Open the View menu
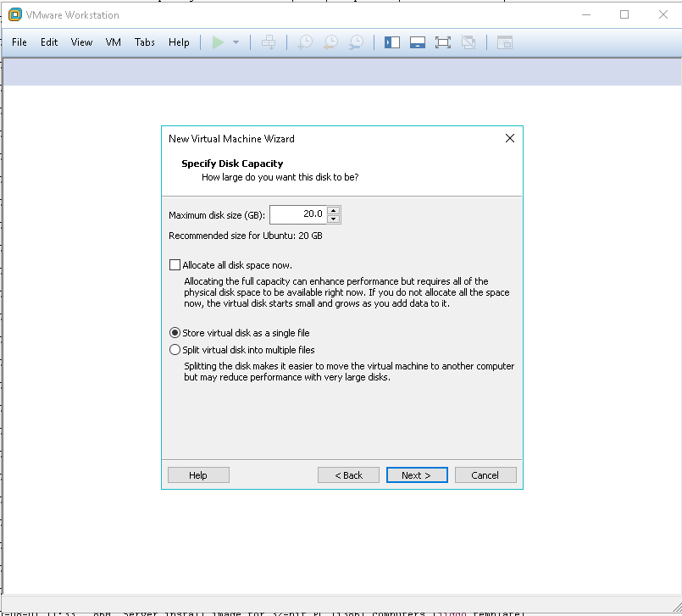Screen dimensions: 682x616 click(81, 42)
